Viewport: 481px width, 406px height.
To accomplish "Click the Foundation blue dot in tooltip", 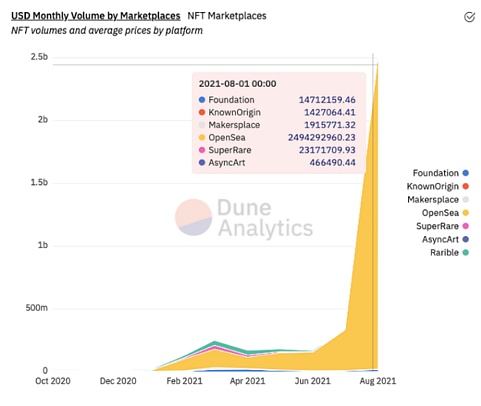I will click(202, 100).
